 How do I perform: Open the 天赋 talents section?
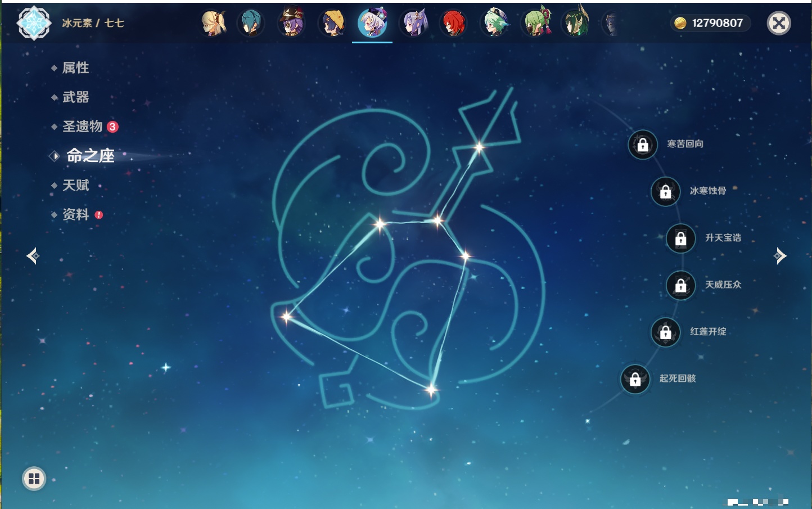pos(75,186)
